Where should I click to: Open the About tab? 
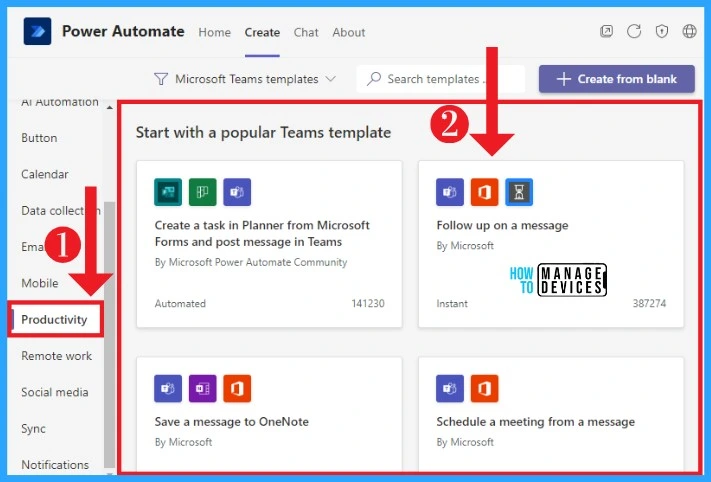pyautogui.click(x=349, y=32)
